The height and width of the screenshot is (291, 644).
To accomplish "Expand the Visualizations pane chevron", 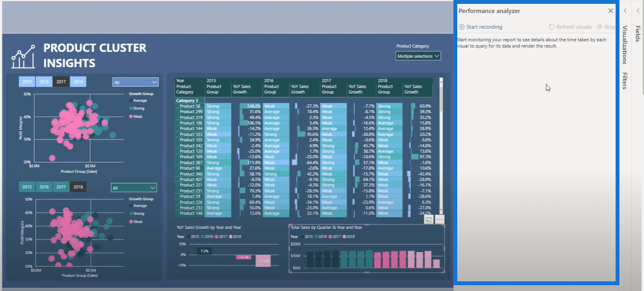I will pos(625,11).
